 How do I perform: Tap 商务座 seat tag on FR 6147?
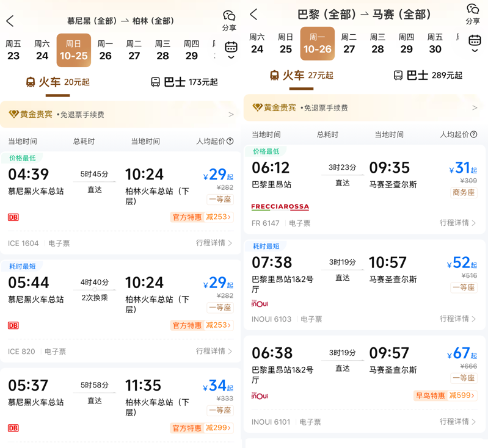464,193
